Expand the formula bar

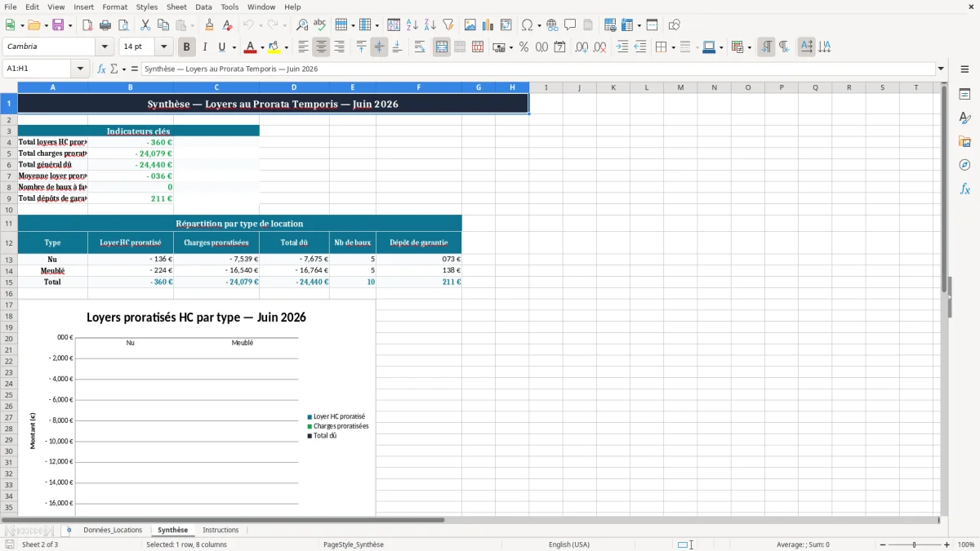941,69
